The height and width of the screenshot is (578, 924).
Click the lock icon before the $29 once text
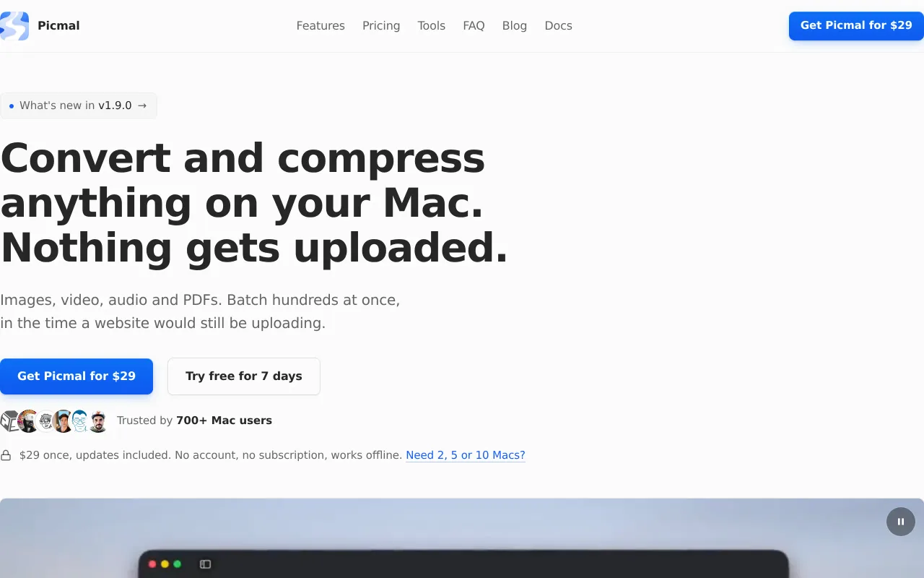(6, 455)
